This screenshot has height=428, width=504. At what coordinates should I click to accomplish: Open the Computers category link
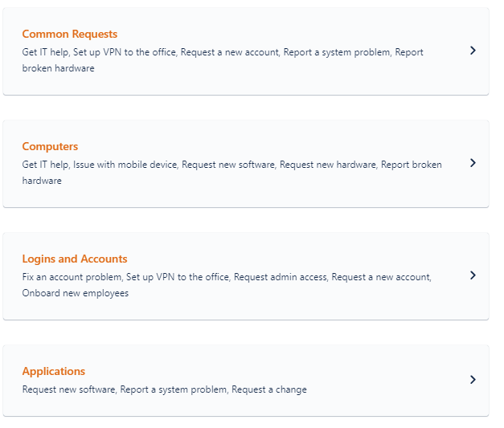tap(50, 146)
